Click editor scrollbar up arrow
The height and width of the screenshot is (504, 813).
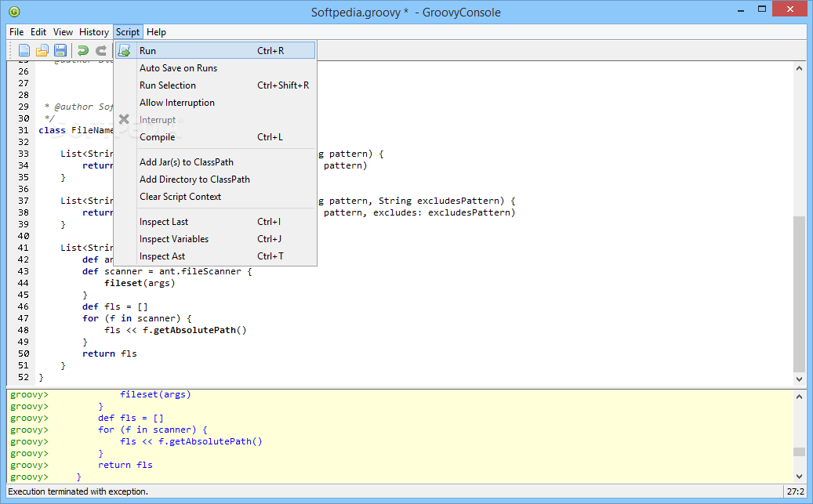pyautogui.click(x=799, y=68)
